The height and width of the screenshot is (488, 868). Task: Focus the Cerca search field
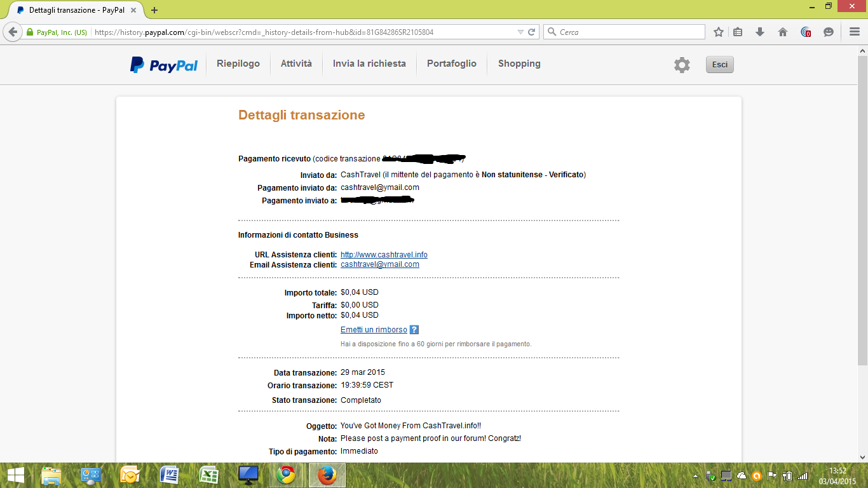(x=624, y=32)
